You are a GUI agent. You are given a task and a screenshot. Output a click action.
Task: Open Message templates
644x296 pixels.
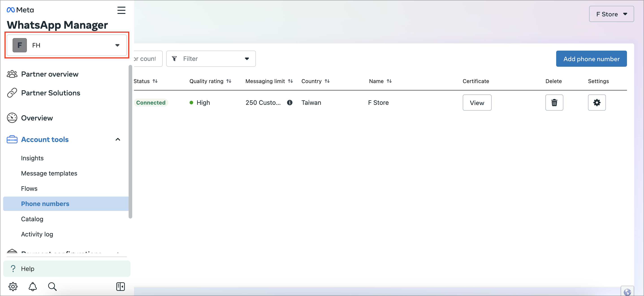pyautogui.click(x=49, y=173)
